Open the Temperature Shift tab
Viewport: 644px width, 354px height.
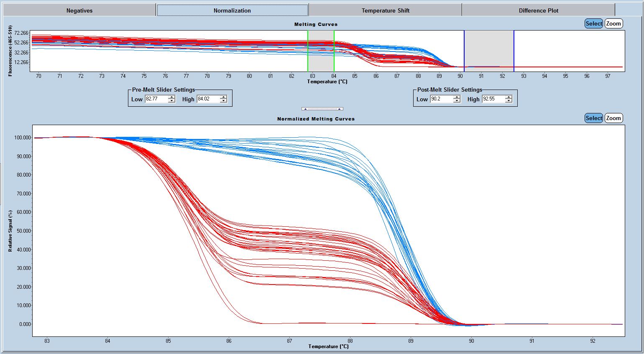pos(385,10)
